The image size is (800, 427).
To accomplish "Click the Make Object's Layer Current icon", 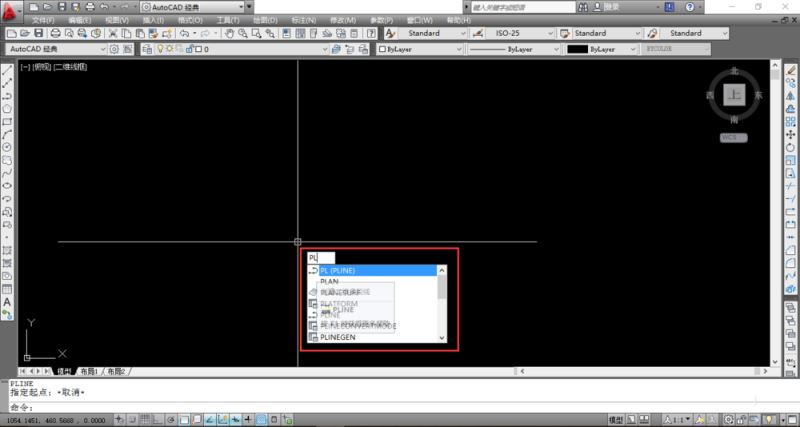I will [x=336, y=49].
